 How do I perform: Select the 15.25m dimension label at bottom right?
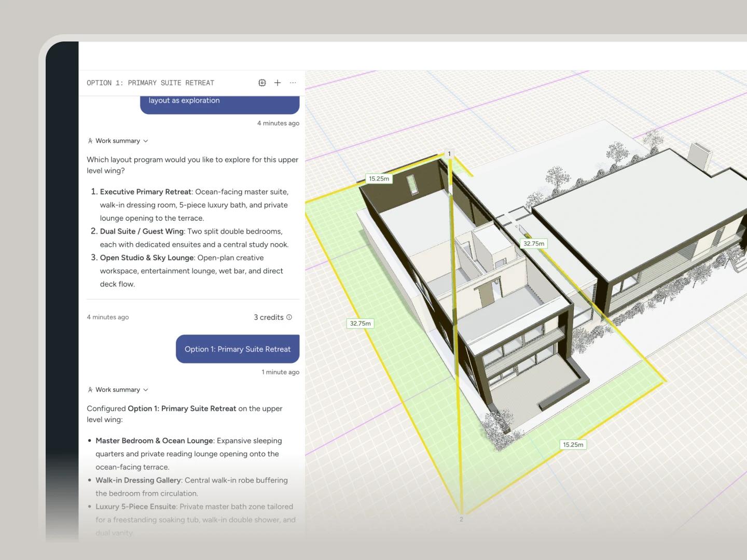(x=573, y=445)
